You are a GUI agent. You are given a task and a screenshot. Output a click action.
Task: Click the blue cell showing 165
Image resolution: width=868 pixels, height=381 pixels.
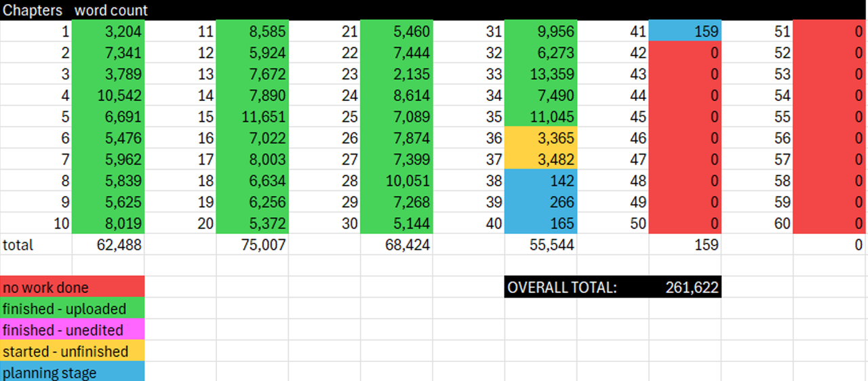pyautogui.click(x=540, y=223)
